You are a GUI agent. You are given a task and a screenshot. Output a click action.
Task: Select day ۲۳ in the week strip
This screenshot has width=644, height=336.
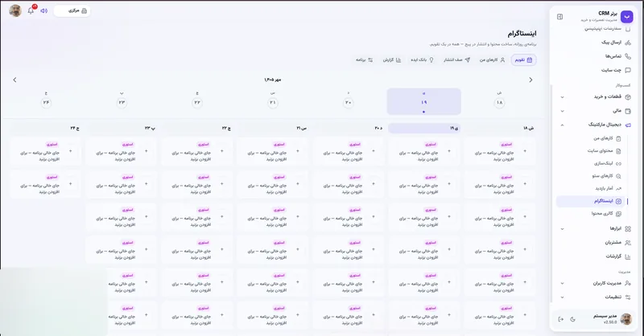(122, 102)
